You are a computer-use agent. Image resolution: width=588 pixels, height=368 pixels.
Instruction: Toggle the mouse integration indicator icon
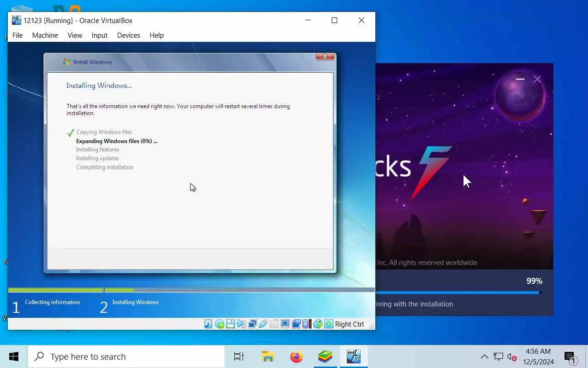[318, 324]
